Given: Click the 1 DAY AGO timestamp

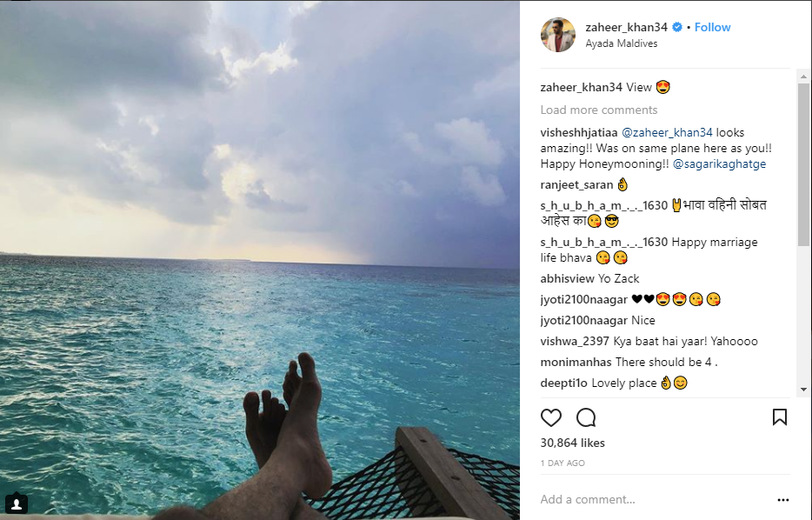Looking at the screenshot, I should pos(562,463).
